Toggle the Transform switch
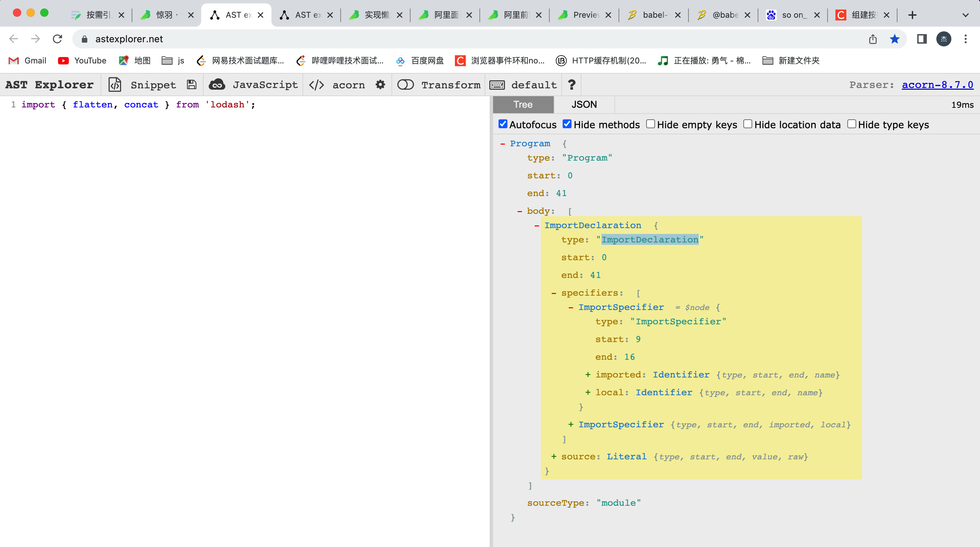 click(x=405, y=85)
